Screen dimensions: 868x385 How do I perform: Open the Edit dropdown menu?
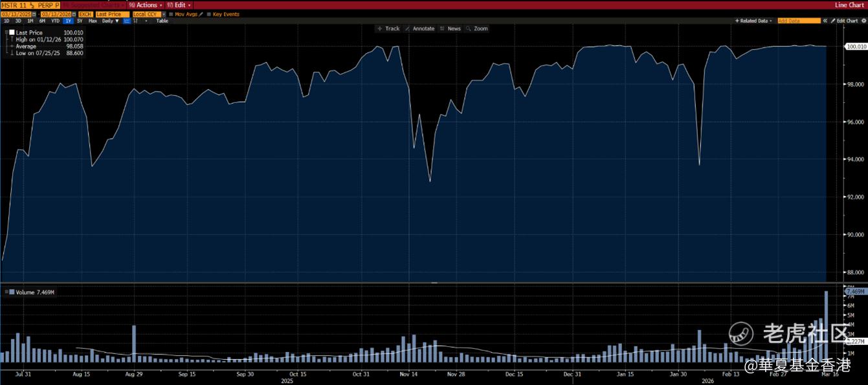[179, 5]
